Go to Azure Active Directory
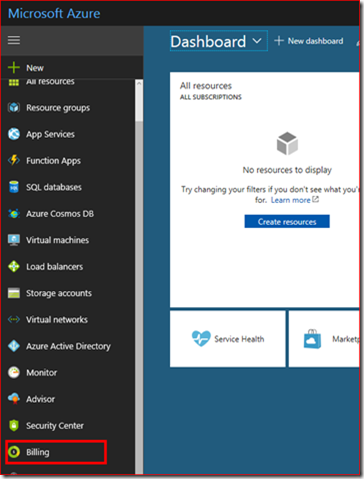The width and height of the screenshot is (364, 479). 68,346
